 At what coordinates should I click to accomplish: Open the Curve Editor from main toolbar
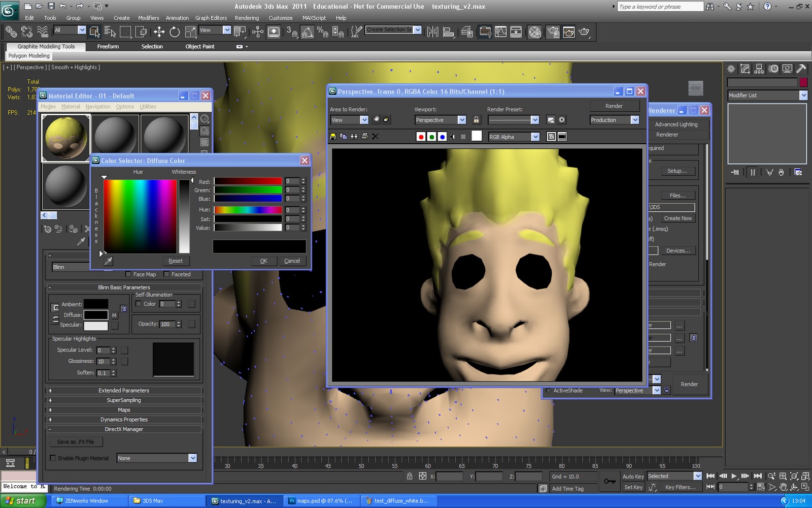(500, 32)
